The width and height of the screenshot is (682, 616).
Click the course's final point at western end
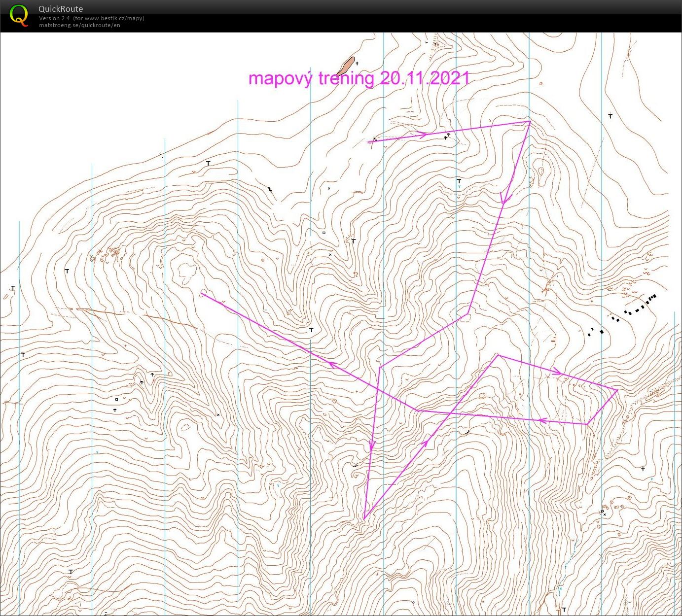point(201,294)
